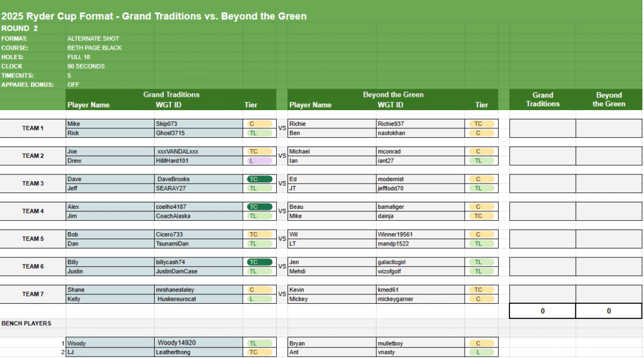This screenshot has height=358, width=644.
Task: Change the Tier chip for coelho4187
Action: click(x=260, y=207)
